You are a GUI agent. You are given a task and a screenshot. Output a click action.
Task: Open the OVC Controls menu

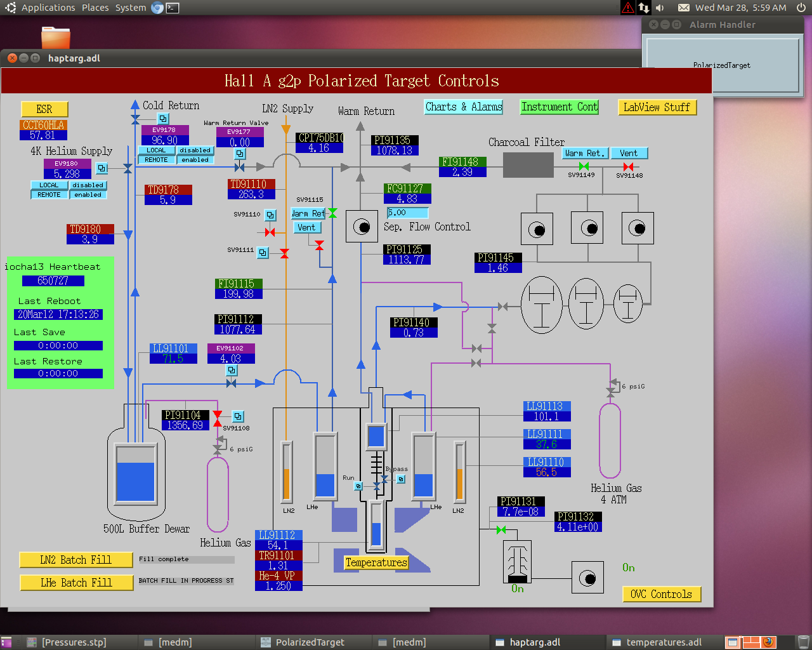[x=662, y=594]
